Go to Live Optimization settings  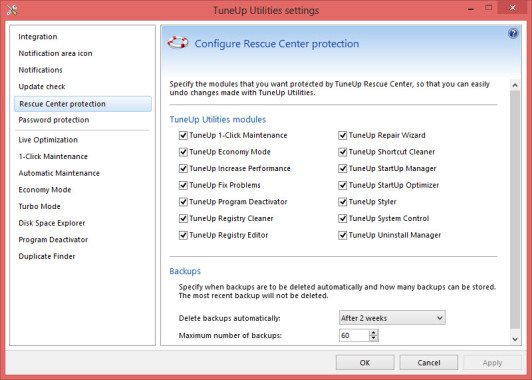coord(48,140)
